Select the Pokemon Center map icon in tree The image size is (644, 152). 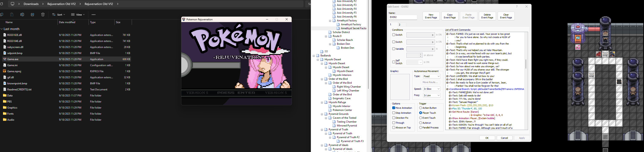point(330,110)
